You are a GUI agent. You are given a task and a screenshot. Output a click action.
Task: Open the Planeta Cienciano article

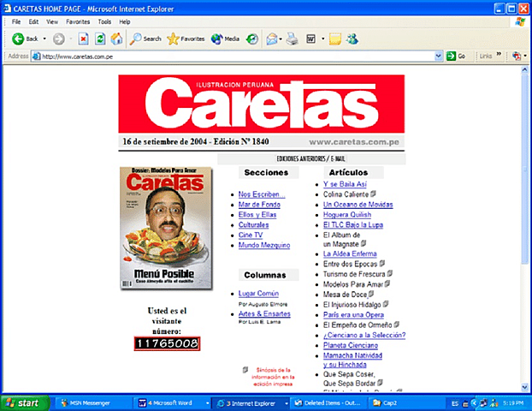(x=351, y=345)
